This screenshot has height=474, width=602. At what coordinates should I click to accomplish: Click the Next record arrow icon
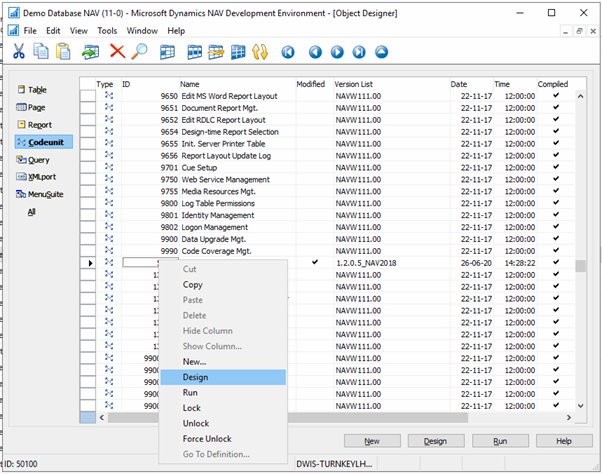(337, 51)
